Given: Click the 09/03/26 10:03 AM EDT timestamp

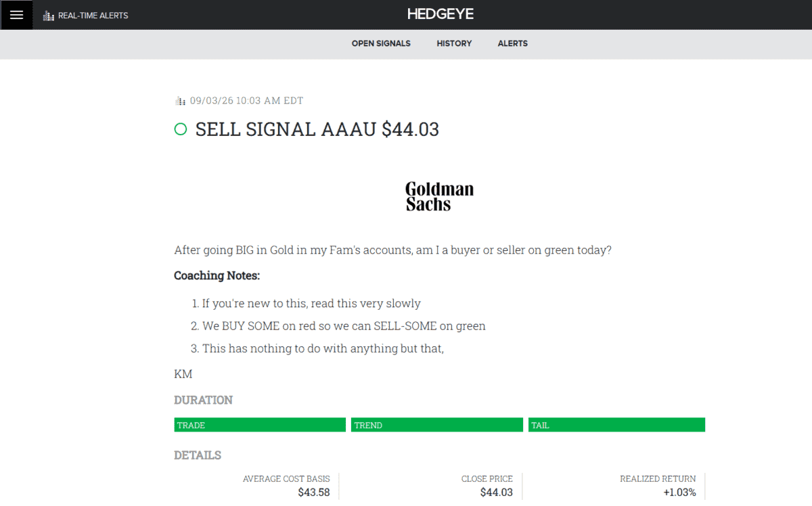Looking at the screenshot, I should tap(247, 101).
